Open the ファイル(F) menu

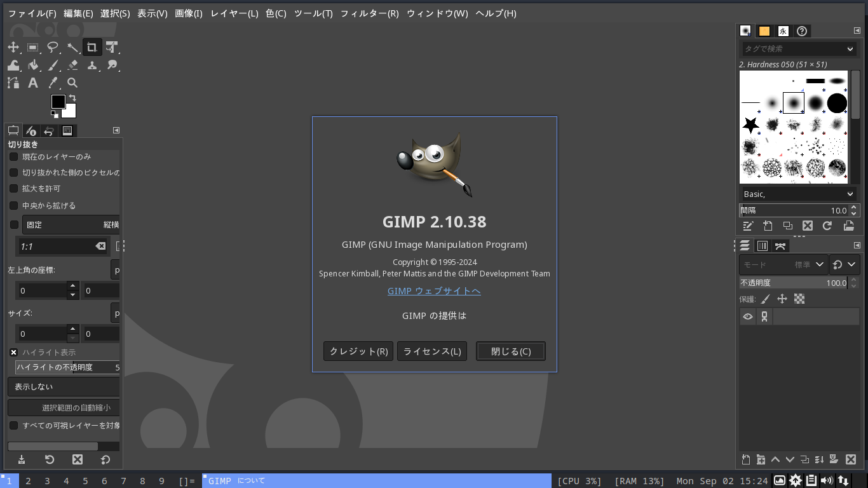32,13
